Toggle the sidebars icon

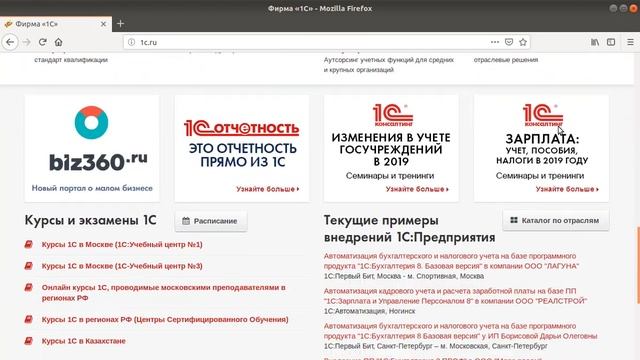click(x=611, y=42)
